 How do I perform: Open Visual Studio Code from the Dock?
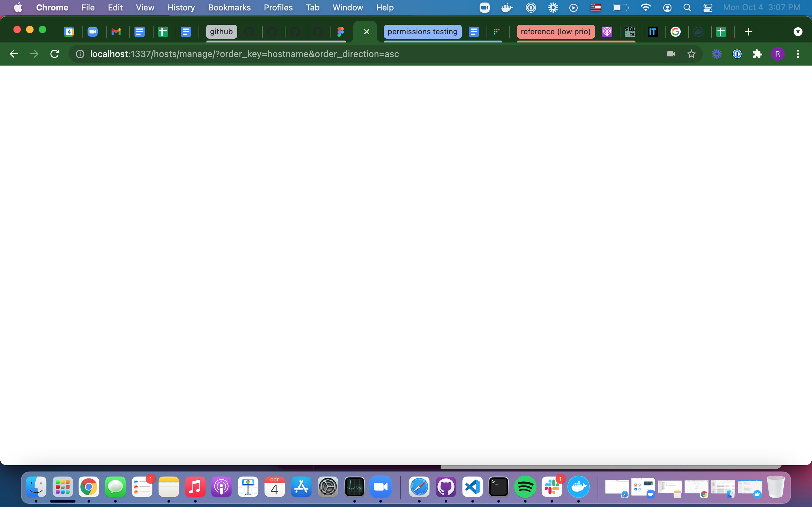coord(472,487)
